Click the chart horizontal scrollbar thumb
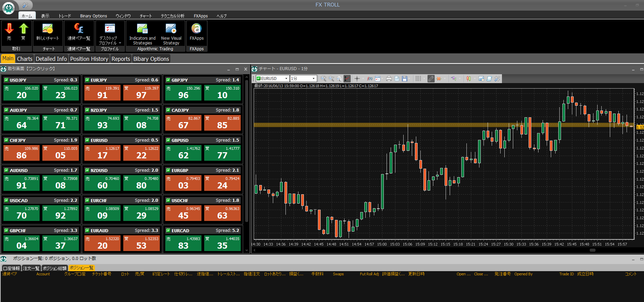 pyautogui.click(x=592, y=250)
